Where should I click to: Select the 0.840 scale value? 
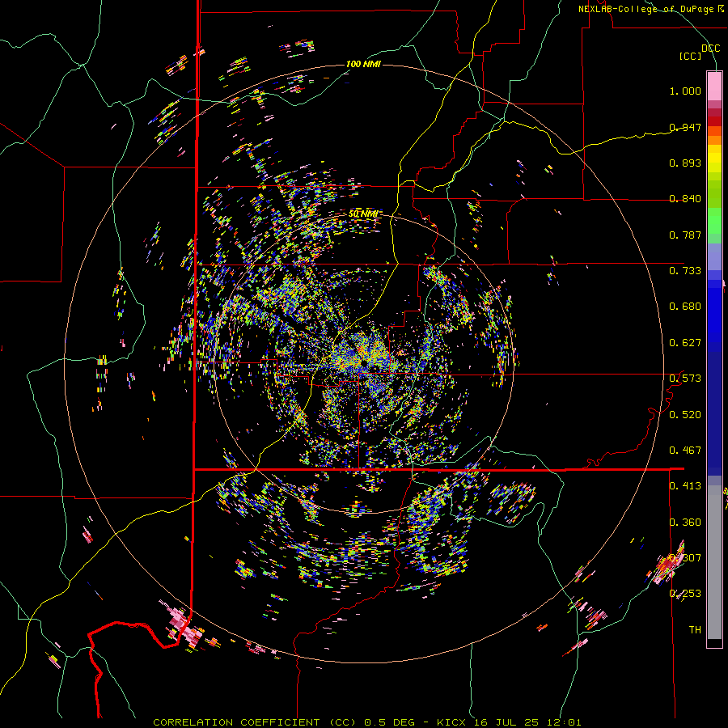(685, 199)
